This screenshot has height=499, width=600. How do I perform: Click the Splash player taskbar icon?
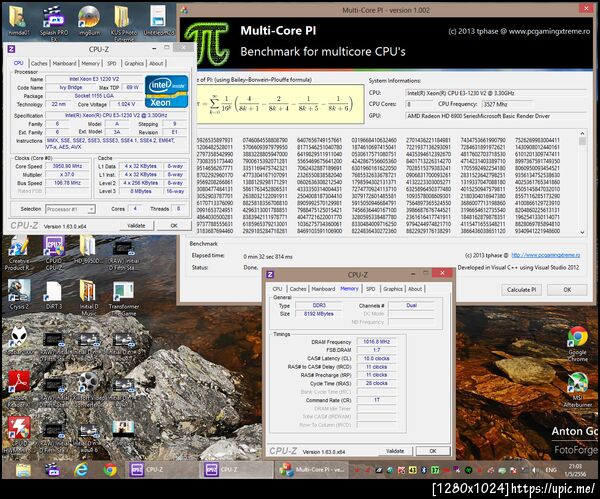pyautogui.click(x=52, y=470)
